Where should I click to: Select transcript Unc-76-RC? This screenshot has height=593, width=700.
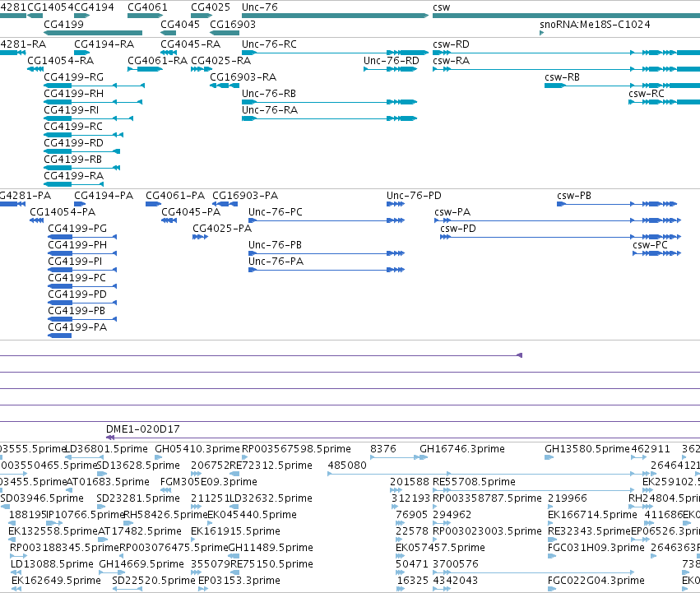269,44
